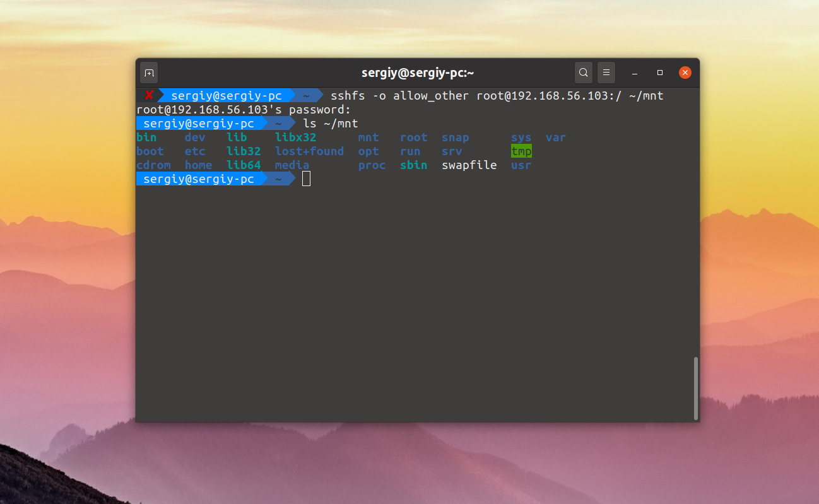
Task: Select the boot directory name
Action: coord(150,151)
